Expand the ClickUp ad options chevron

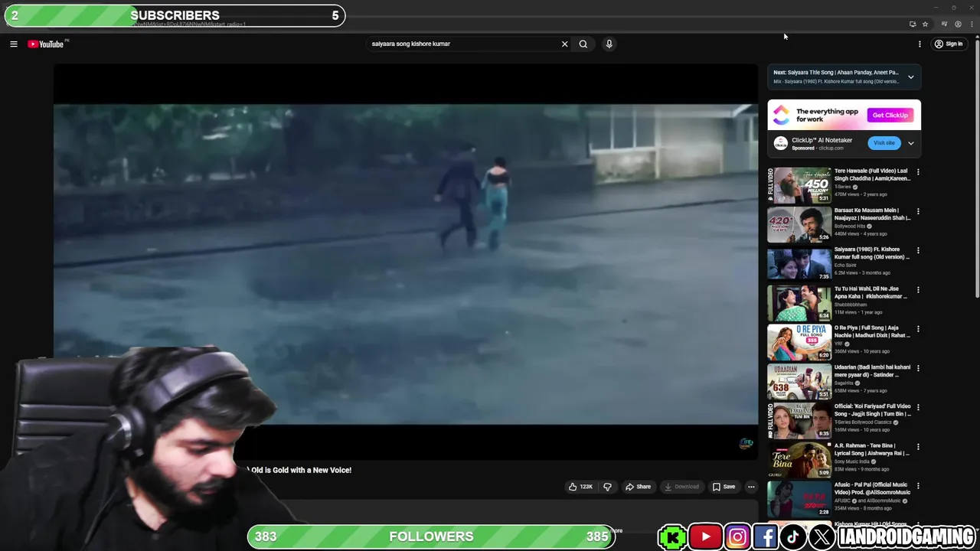[910, 143]
